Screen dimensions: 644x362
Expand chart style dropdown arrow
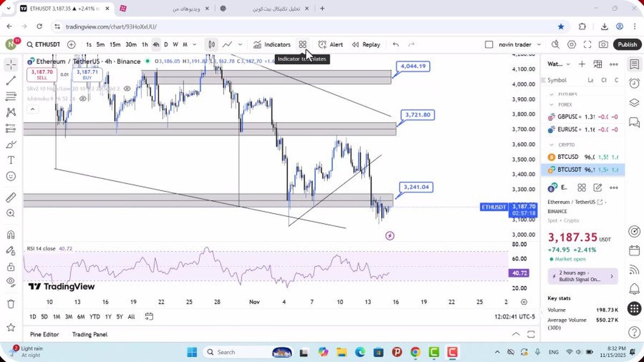click(240, 45)
